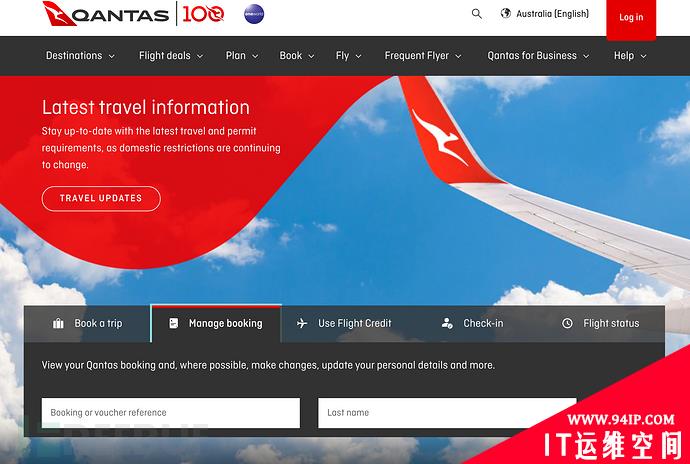Open the Flight deals menu label

165,55
